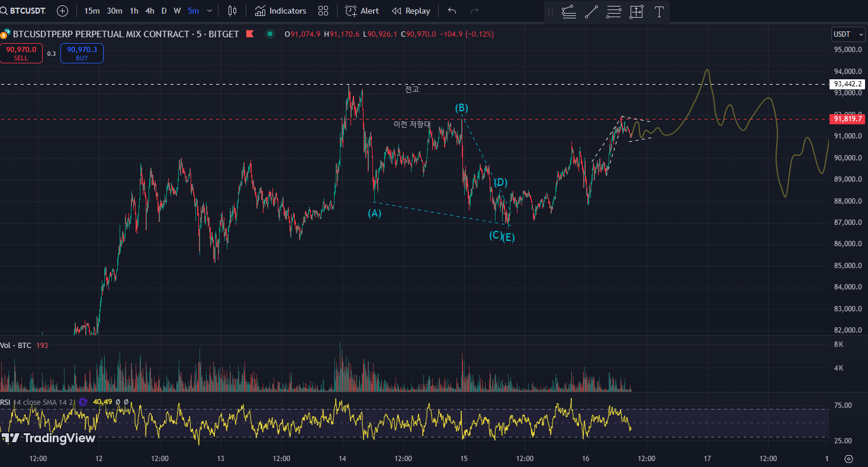Click the 82,000.0 price axis label
The height and width of the screenshot is (467, 868).
[x=847, y=330]
